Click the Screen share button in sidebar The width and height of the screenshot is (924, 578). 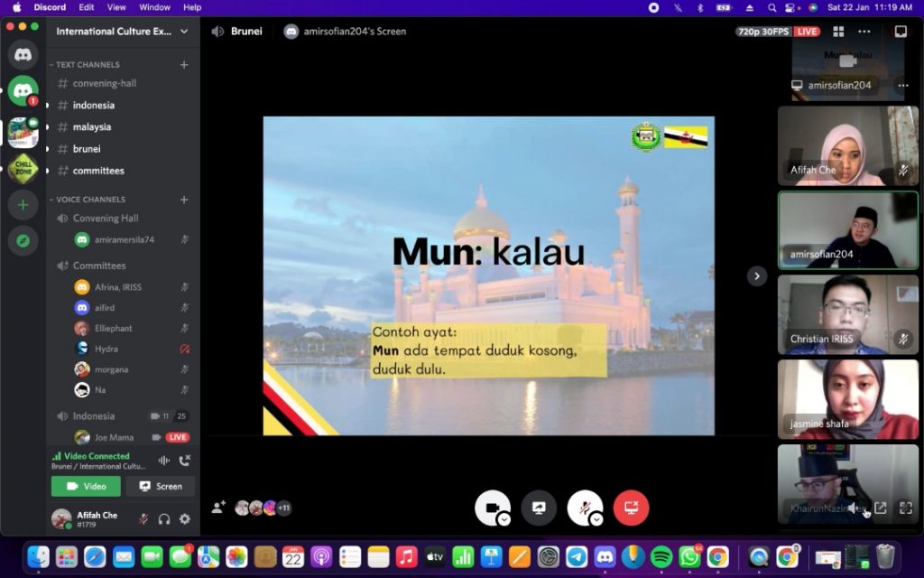[x=160, y=486]
